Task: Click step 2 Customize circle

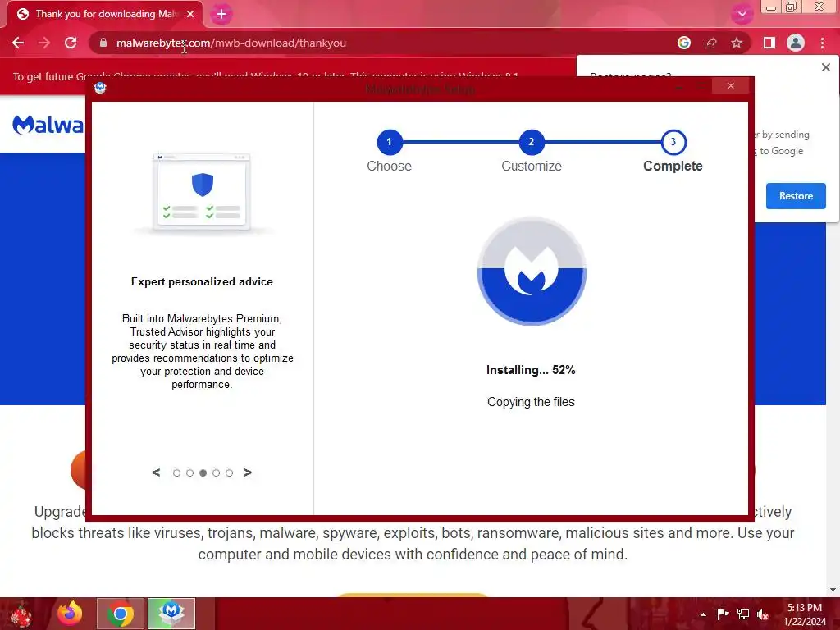Action: pos(532,142)
